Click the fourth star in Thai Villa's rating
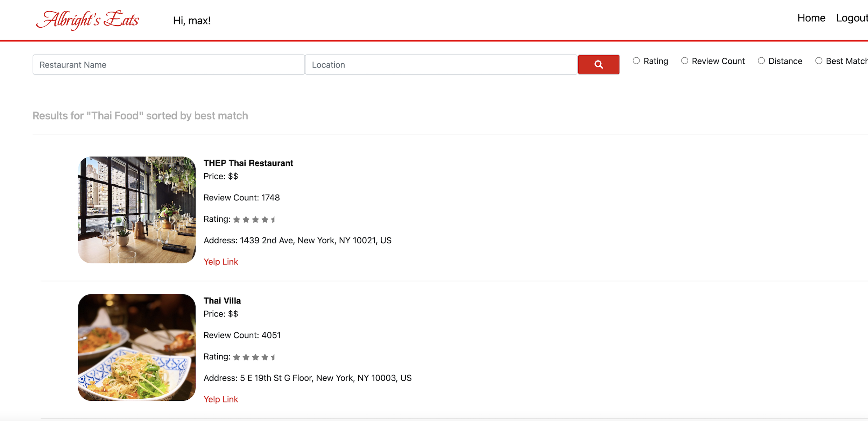 pos(264,357)
